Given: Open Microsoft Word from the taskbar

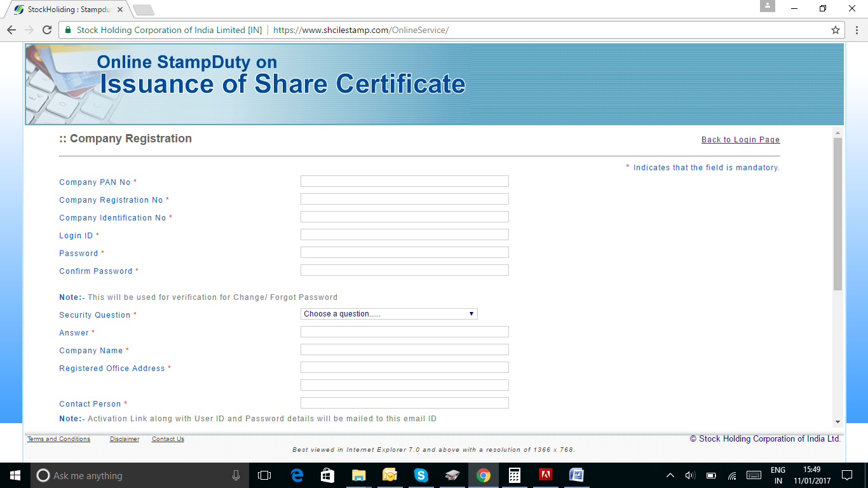Looking at the screenshot, I should [x=576, y=475].
